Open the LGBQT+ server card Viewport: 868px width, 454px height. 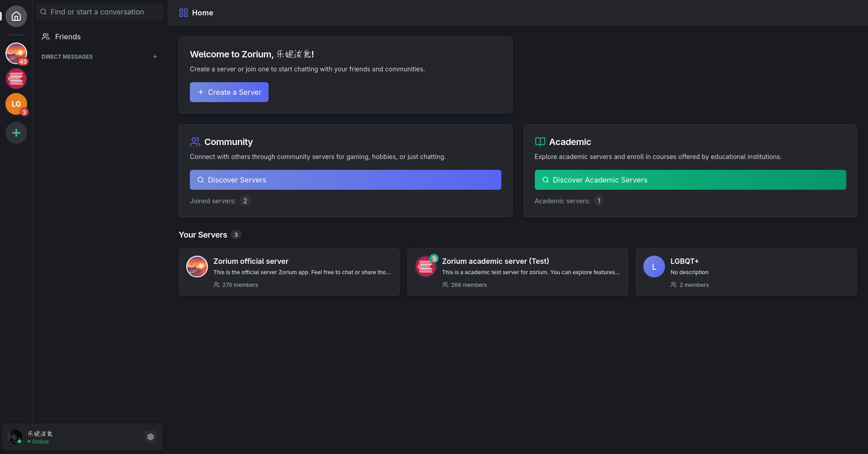pos(746,272)
